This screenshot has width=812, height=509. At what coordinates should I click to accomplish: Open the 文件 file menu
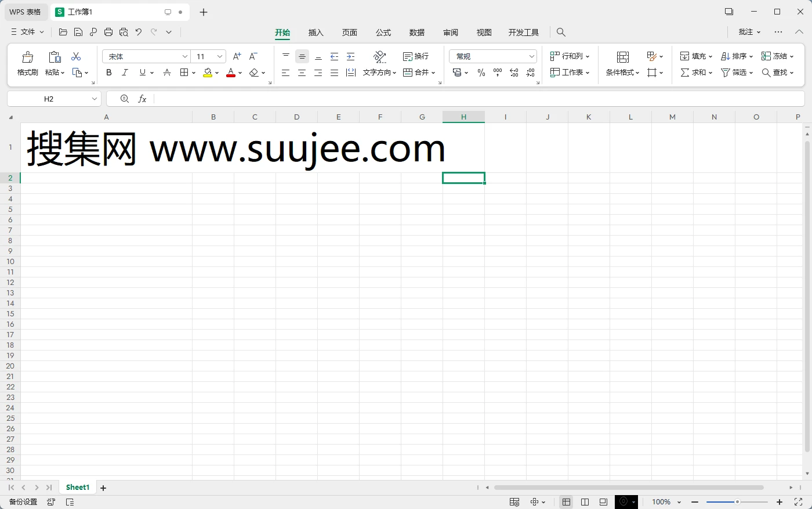27,32
